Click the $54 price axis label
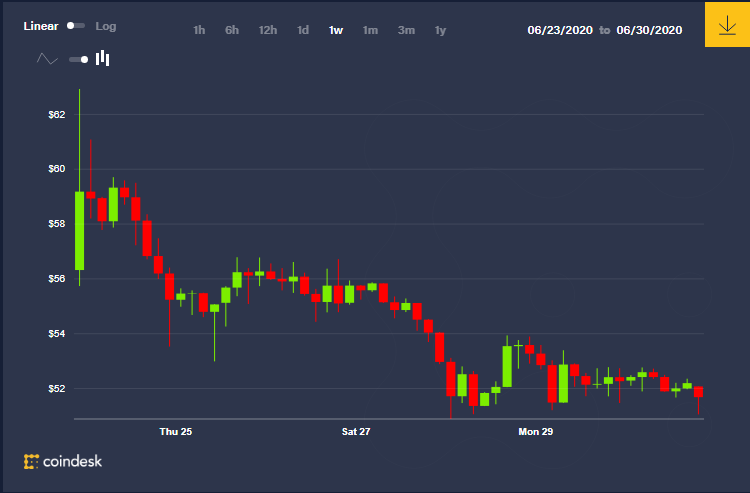 [56, 334]
